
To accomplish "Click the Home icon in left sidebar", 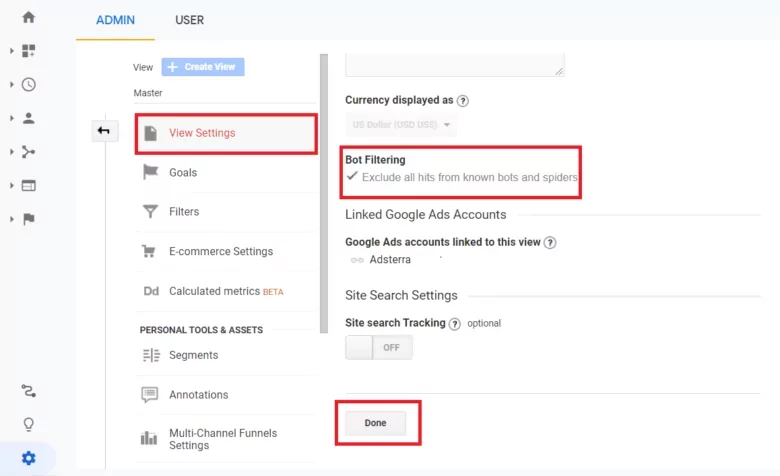I will click(x=28, y=17).
